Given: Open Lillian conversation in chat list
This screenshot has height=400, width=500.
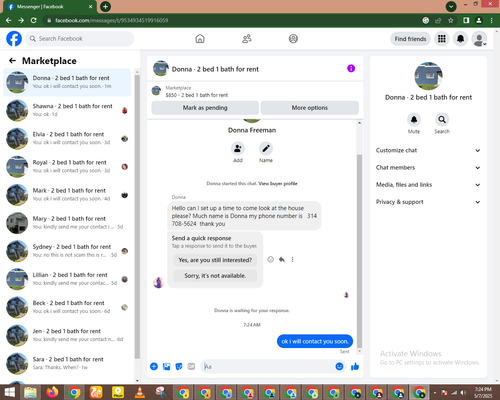Looking at the screenshot, I should 67,279.
